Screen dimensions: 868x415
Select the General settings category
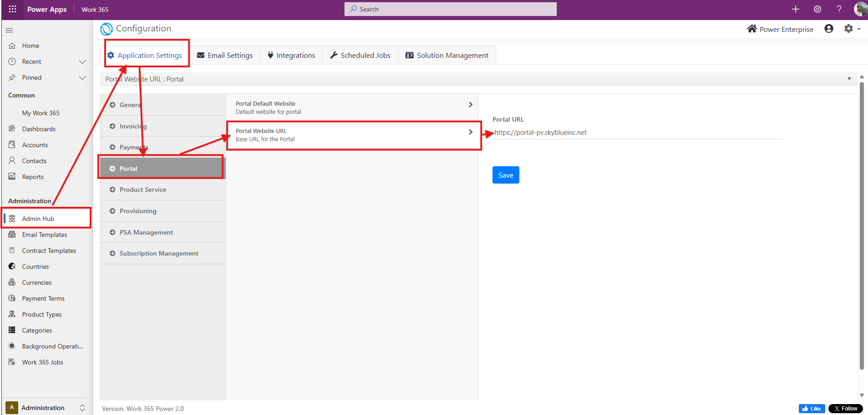click(x=163, y=105)
